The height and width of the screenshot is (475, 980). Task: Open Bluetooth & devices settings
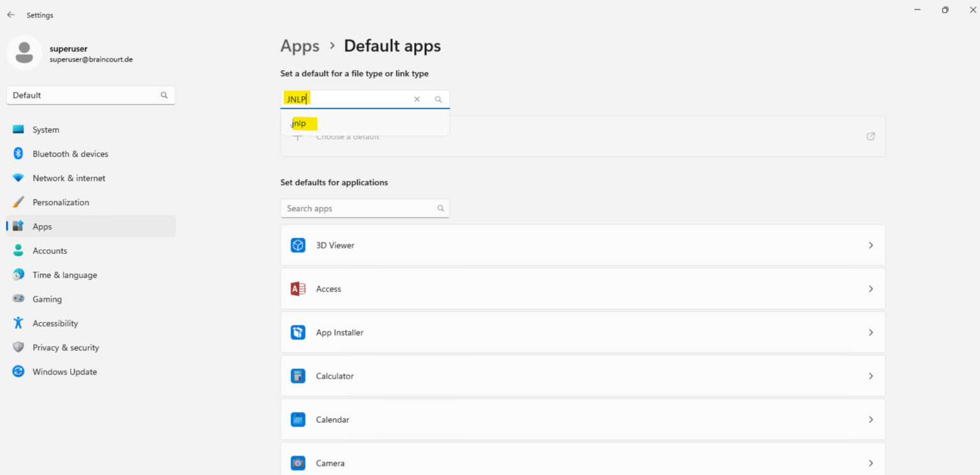point(70,154)
